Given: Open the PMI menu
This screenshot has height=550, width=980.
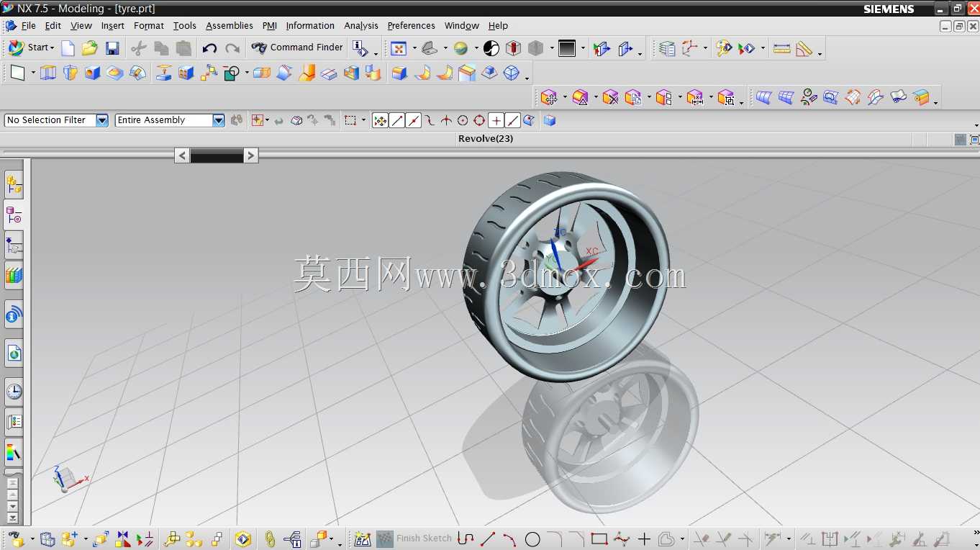Looking at the screenshot, I should (x=270, y=25).
